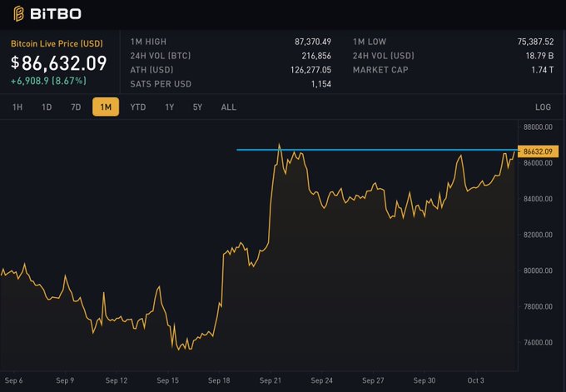566x392 pixels.
Task: Click the ATH (USD) value 126,277.05
Action: tap(310, 70)
